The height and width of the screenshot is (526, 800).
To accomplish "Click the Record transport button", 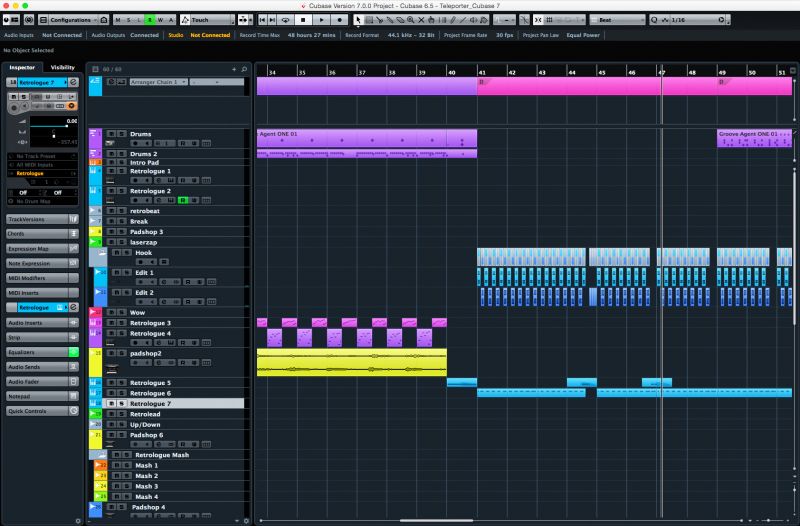I will click(x=340, y=20).
